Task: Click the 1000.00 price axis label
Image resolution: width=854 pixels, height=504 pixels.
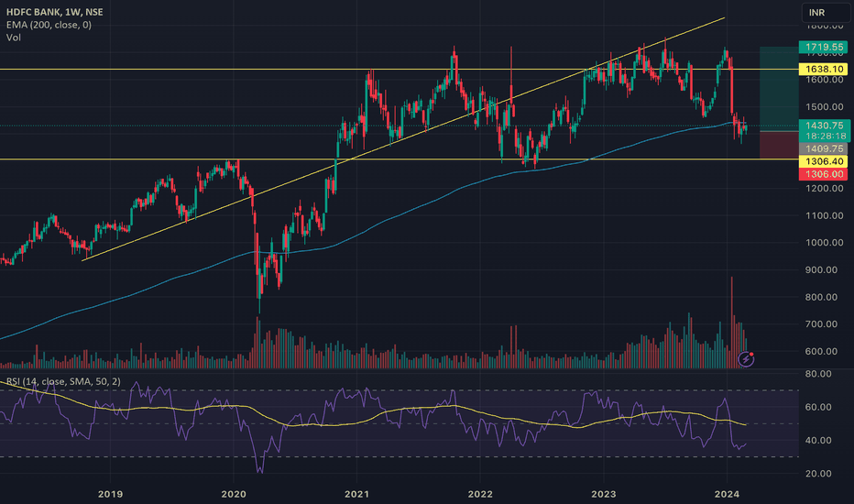Action: pos(824,243)
